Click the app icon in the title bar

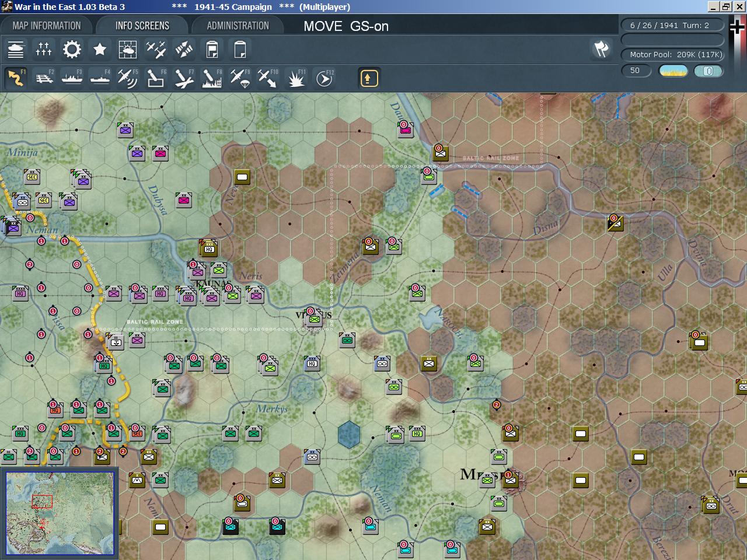6,6
